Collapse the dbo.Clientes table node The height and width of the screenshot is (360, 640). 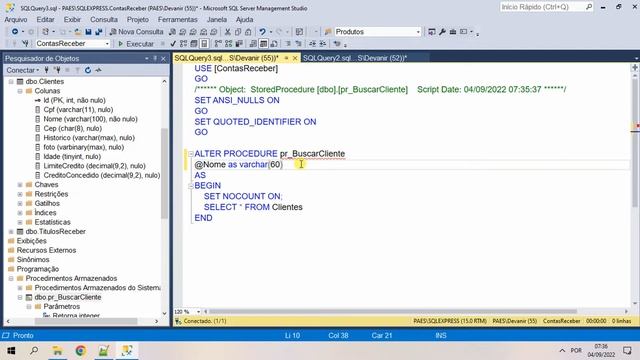click(x=11, y=82)
